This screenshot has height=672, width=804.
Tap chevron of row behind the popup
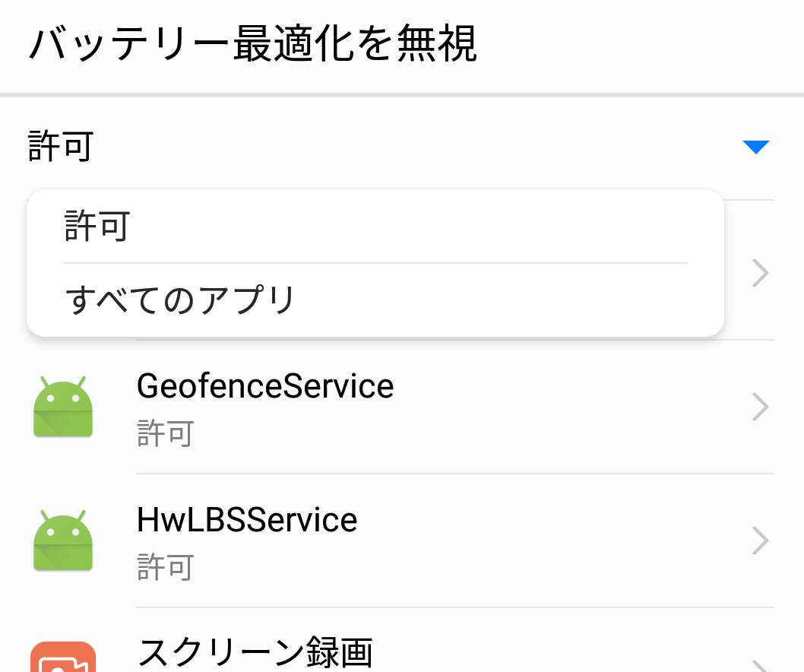[760, 273]
